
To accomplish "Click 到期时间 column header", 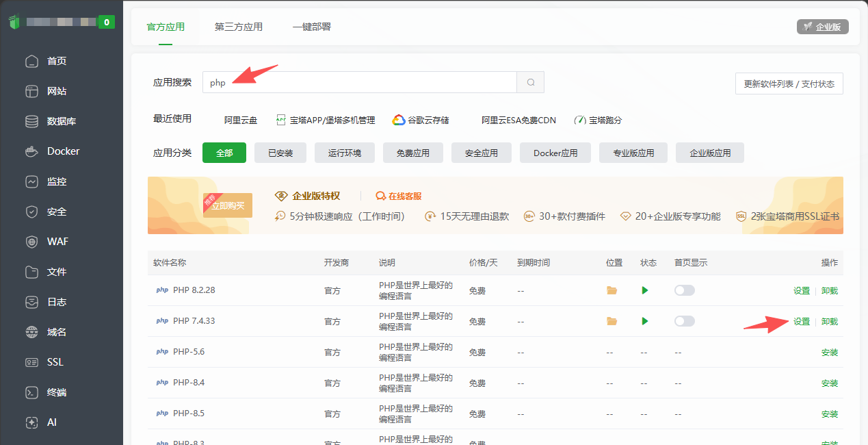I will [534, 263].
